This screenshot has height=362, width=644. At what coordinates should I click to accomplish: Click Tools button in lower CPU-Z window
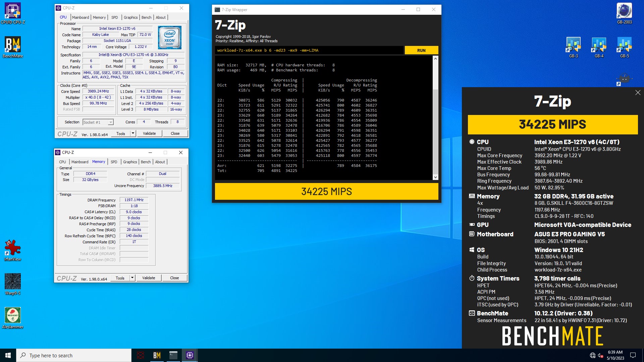point(120,278)
